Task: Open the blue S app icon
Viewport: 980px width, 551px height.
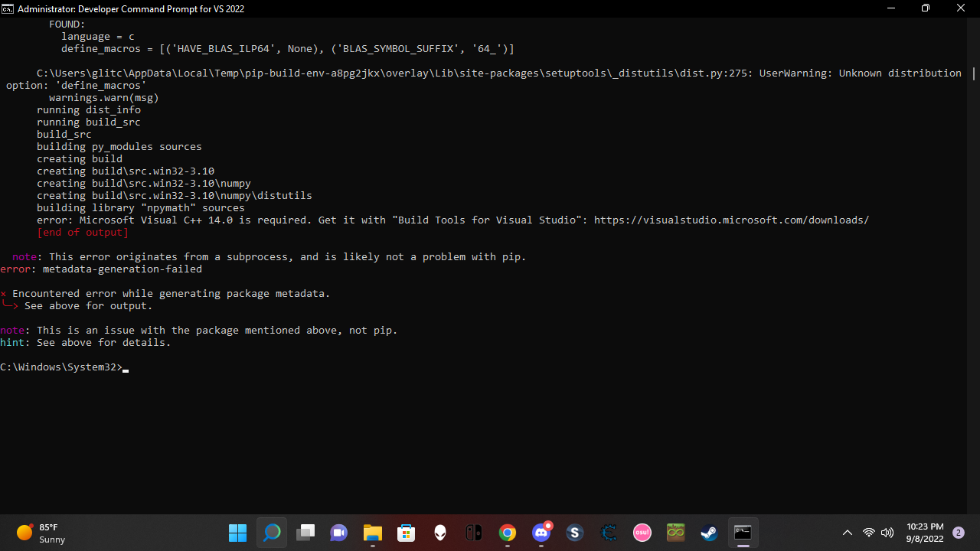Action: coord(575,533)
